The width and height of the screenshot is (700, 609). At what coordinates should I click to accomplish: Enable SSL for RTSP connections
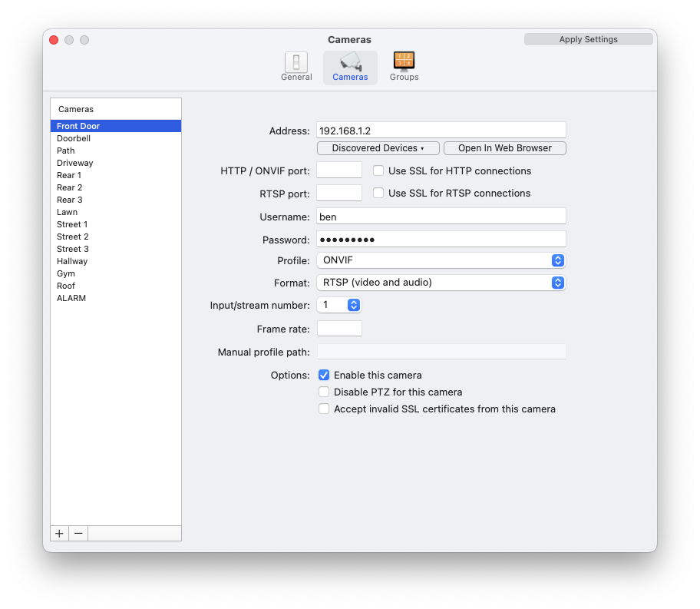pos(378,193)
